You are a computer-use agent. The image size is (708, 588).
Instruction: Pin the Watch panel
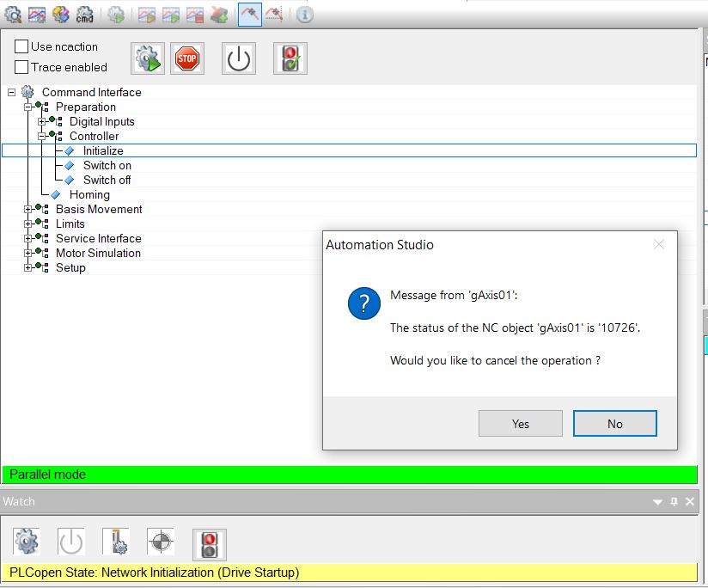pos(674,501)
